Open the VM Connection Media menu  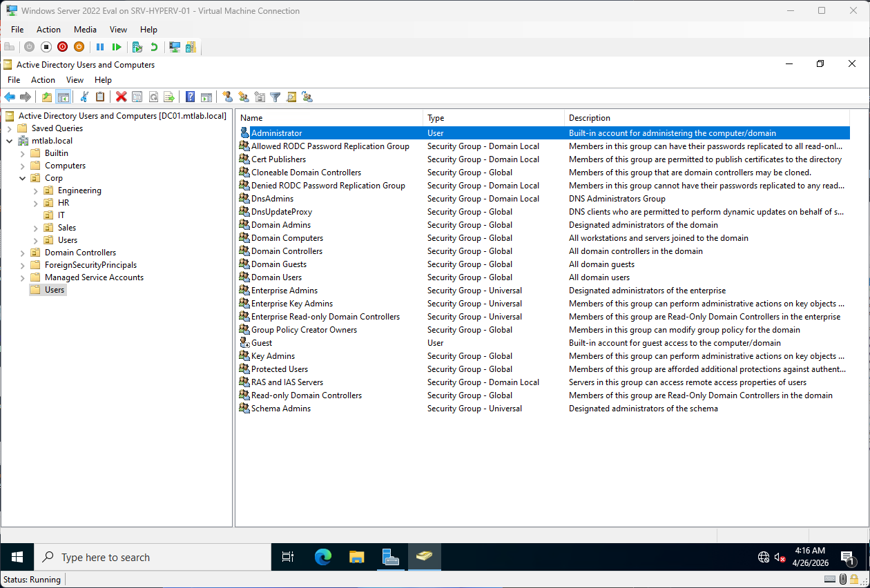tap(86, 30)
